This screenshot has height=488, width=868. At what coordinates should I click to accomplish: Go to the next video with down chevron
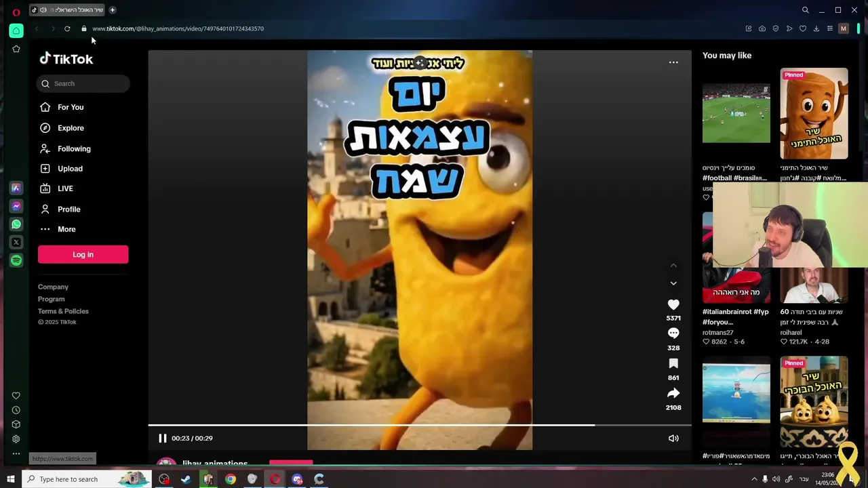(673, 283)
